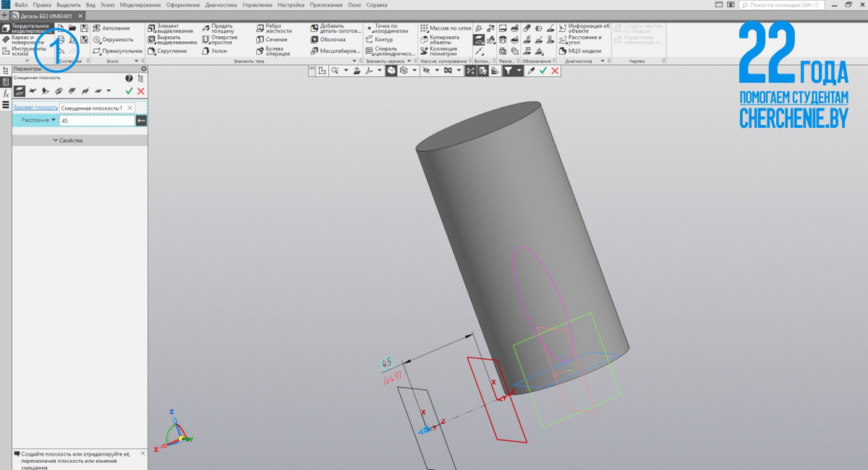
Task: Confirm plane creation with green checkmark in Параметры
Action: (129, 91)
